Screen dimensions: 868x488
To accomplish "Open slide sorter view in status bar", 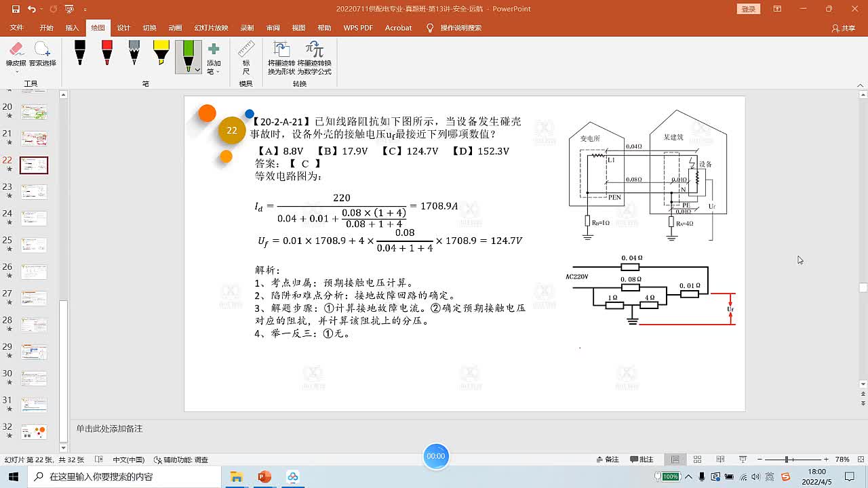I will 698,460.
